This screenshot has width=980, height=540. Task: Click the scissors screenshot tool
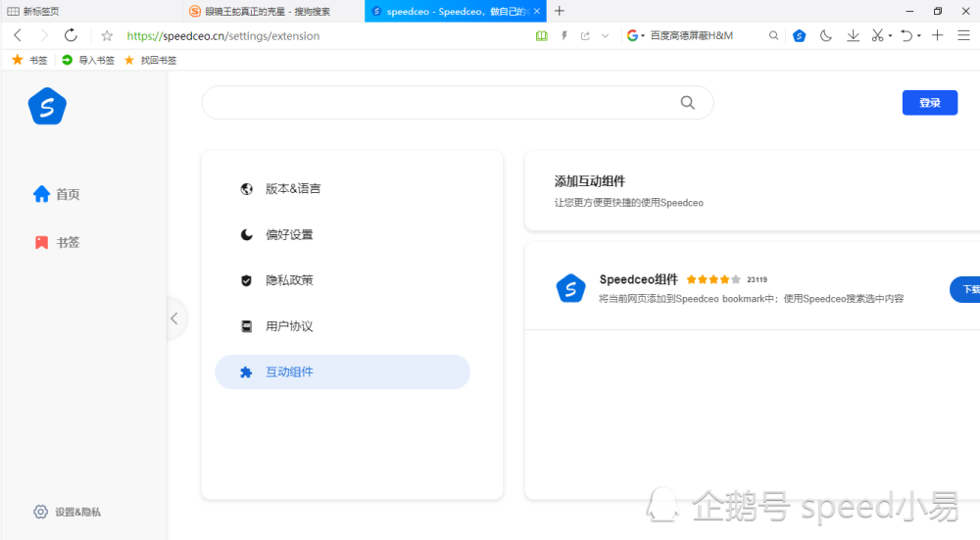pyautogui.click(x=877, y=35)
